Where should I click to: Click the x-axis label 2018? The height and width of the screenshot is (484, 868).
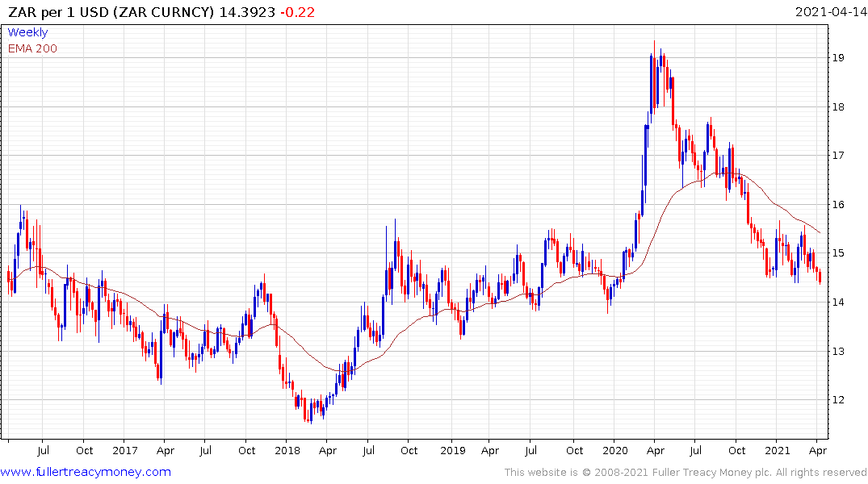287,451
